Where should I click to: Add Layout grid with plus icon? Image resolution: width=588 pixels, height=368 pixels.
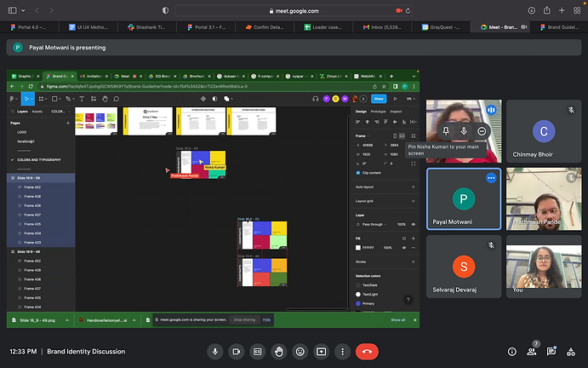click(414, 201)
